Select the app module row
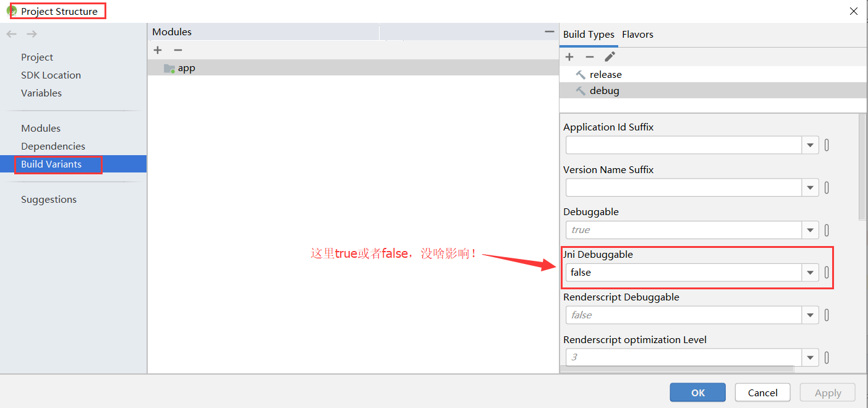 353,68
